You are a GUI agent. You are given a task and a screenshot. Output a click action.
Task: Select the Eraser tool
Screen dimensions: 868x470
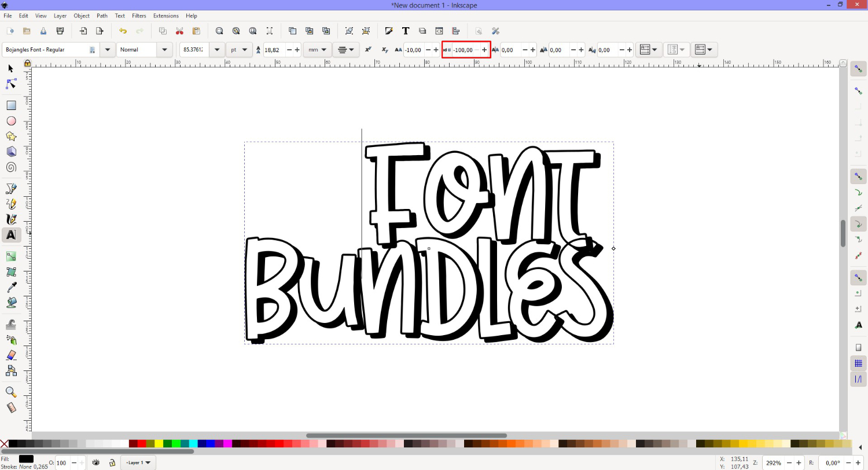[x=11, y=355]
